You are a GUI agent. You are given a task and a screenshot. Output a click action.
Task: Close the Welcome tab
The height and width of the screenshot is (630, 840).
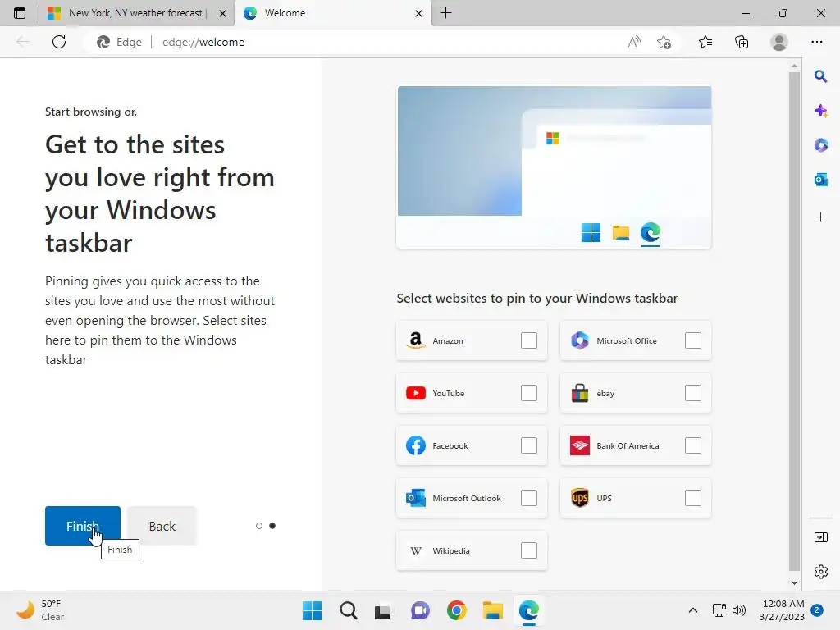click(x=419, y=13)
